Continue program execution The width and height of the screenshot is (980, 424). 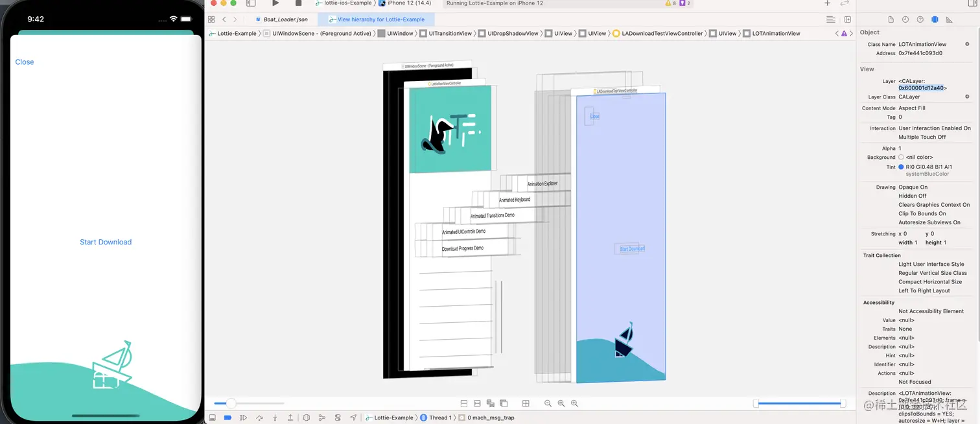pyautogui.click(x=244, y=418)
